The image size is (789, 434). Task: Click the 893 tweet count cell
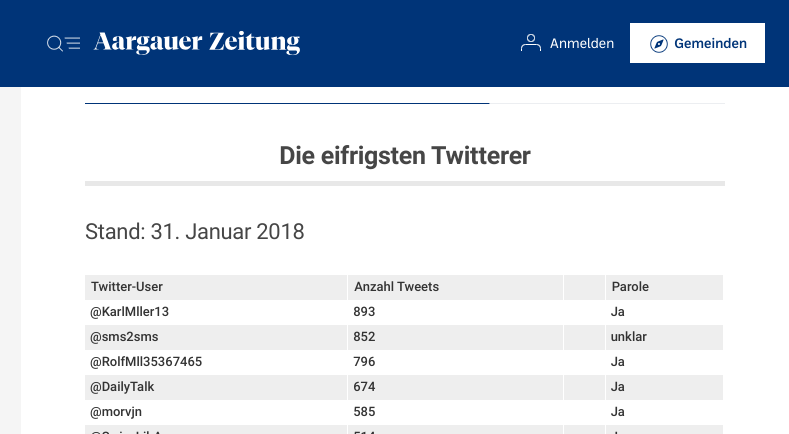365,312
